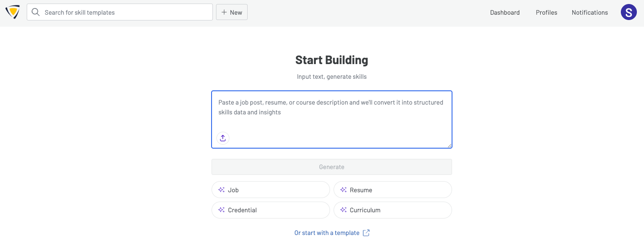Click the sparkle icon beside Curriculum
The image size is (644, 251).
343,210
